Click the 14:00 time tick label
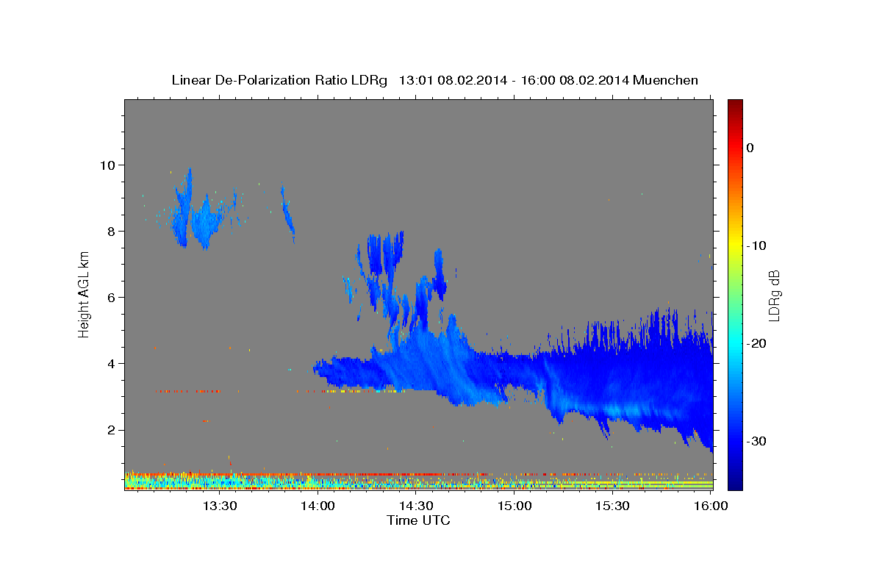 (318, 506)
